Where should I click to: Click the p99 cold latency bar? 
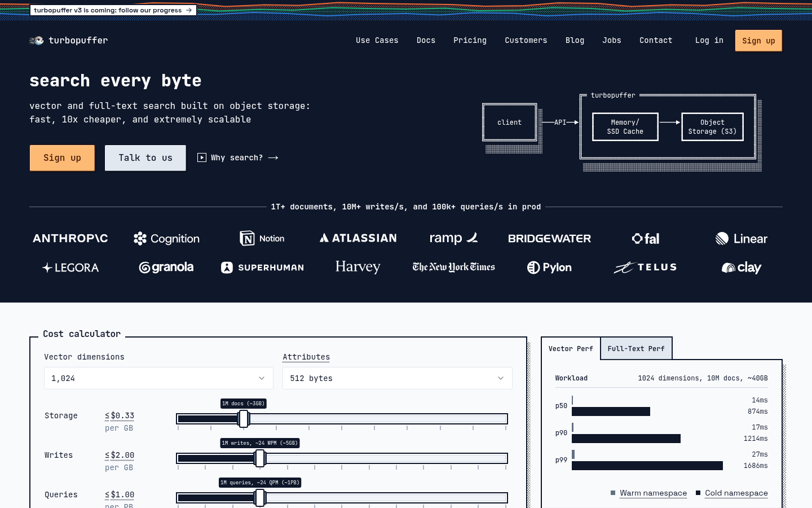point(647,466)
